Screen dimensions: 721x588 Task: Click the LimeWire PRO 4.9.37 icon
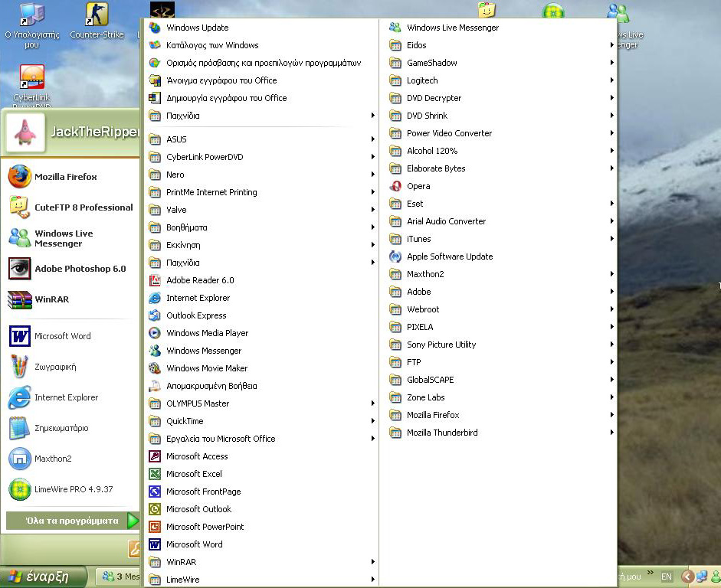click(20, 489)
